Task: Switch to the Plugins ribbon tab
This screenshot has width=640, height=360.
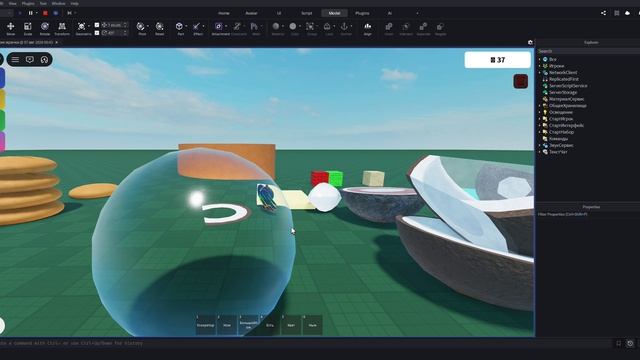Action: click(x=362, y=13)
